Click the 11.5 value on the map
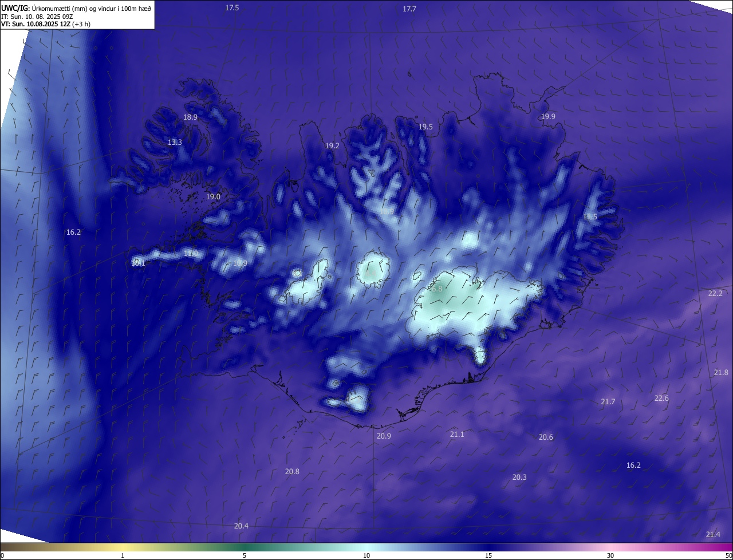Viewport: 733px width, 560px height. 590,217
